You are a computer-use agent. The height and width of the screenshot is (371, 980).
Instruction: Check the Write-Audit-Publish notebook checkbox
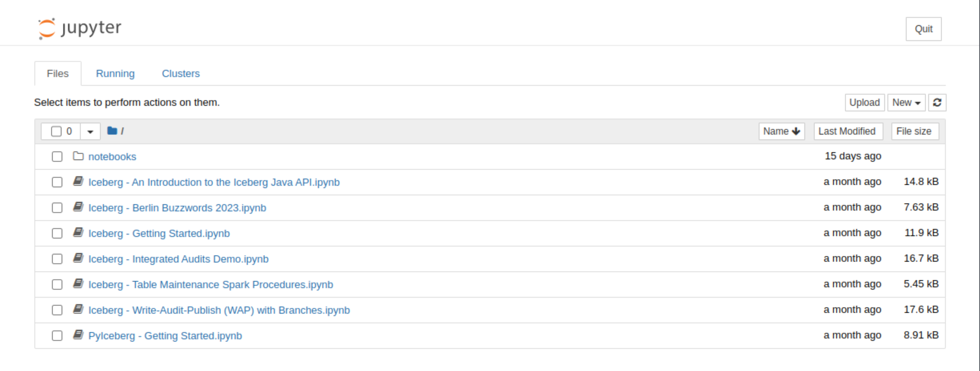(x=57, y=310)
